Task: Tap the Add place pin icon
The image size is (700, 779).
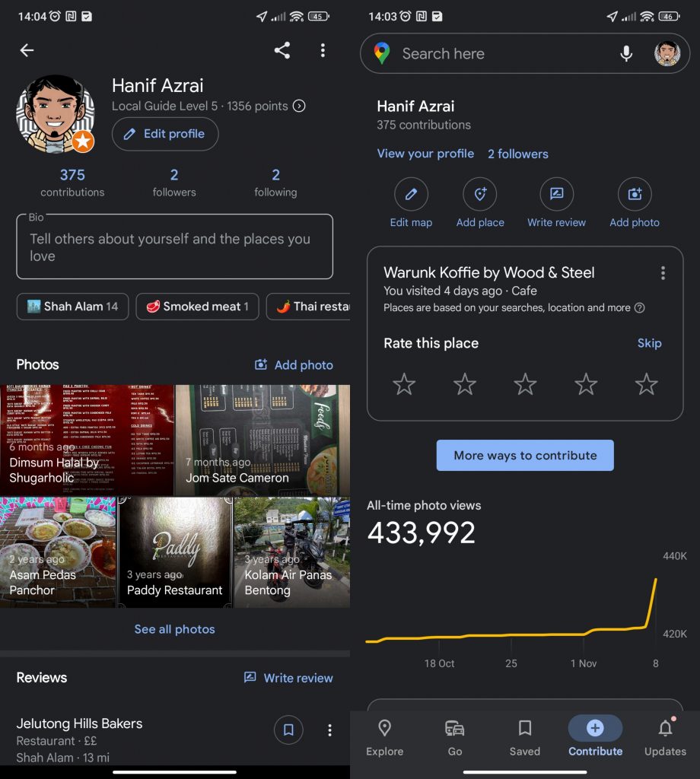Action: 480,194
